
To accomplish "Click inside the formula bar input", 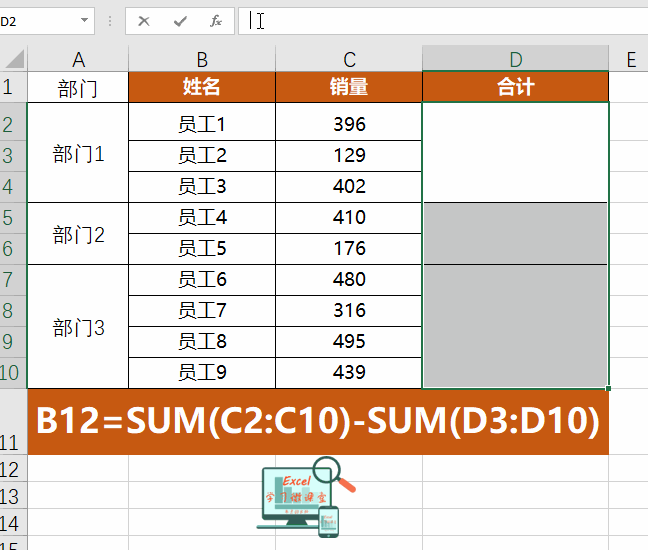I will click(443, 21).
